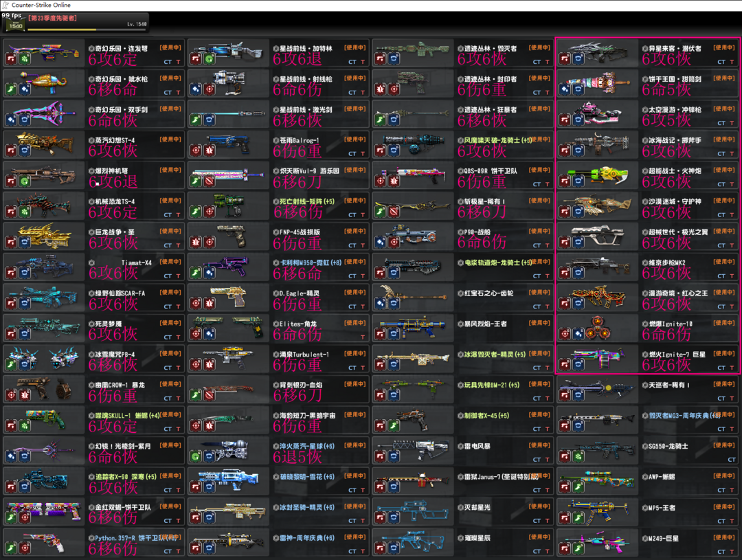Click the red gun icon on 太空漫游·冲锋枪 card

[565, 120]
